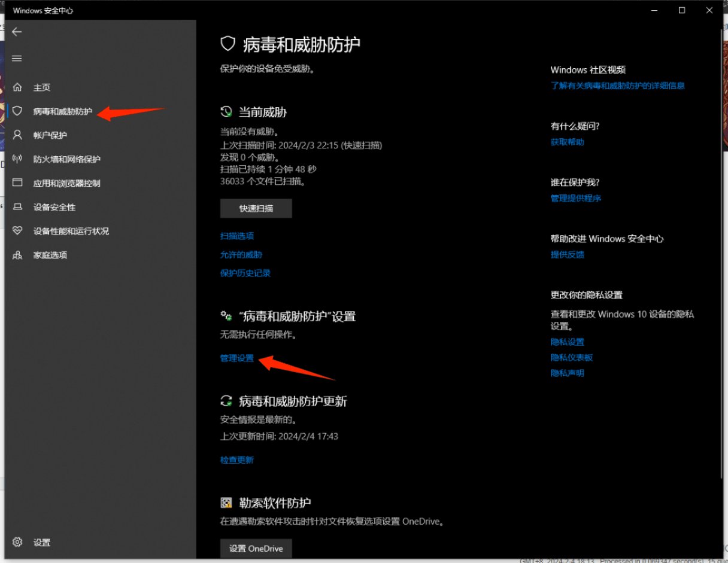
Task: Select 设备安全性 in the sidebar
Action: click(54, 207)
